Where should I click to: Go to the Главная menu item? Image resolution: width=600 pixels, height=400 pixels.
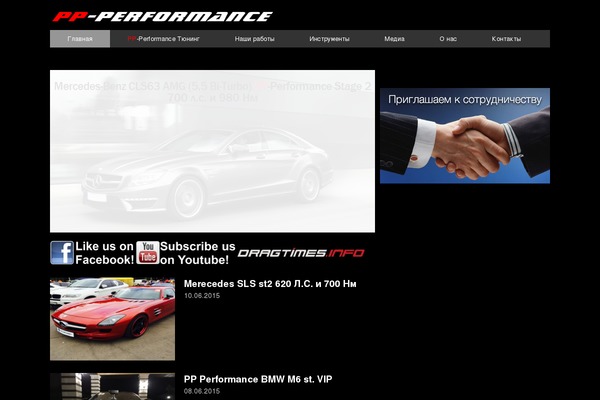click(80, 39)
